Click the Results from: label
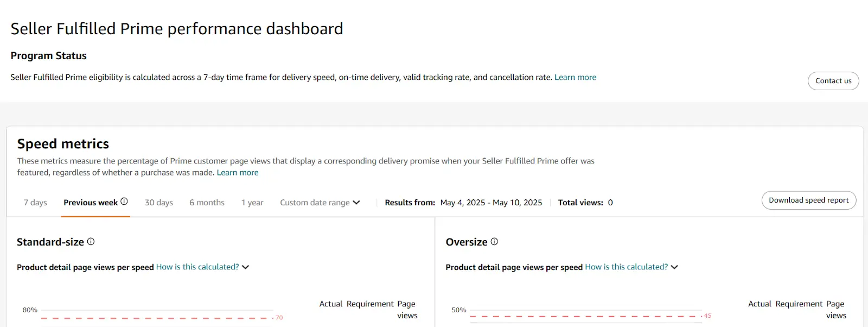The image size is (868, 327). coord(410,203)
